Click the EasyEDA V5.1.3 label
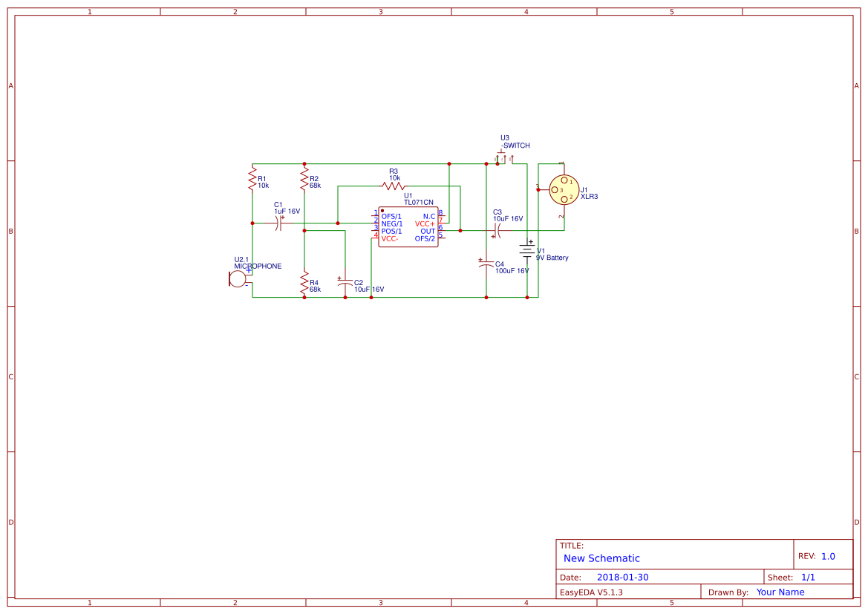Image resolution: width=868 pixels, height=614 pixels. (x=593, y=592)
